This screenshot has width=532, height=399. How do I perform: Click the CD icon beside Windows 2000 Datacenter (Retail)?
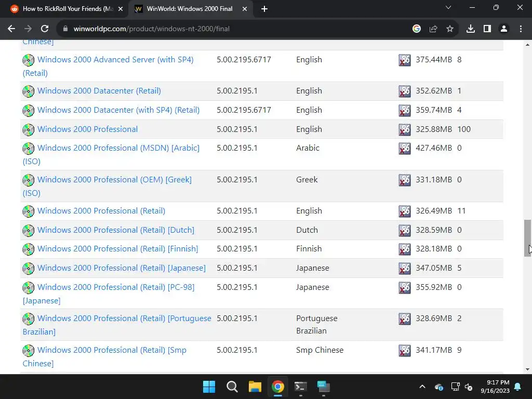click(x=29, y=91)
